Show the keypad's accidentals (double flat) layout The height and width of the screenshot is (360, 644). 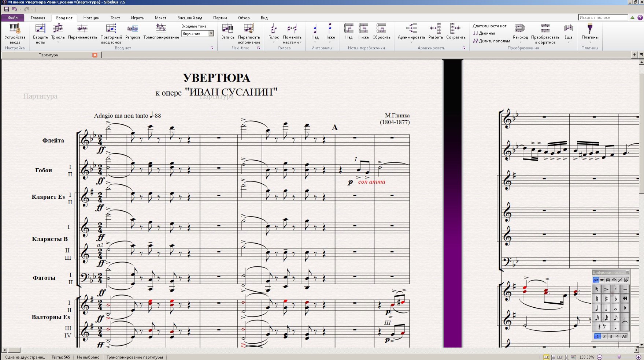(626, 280)
